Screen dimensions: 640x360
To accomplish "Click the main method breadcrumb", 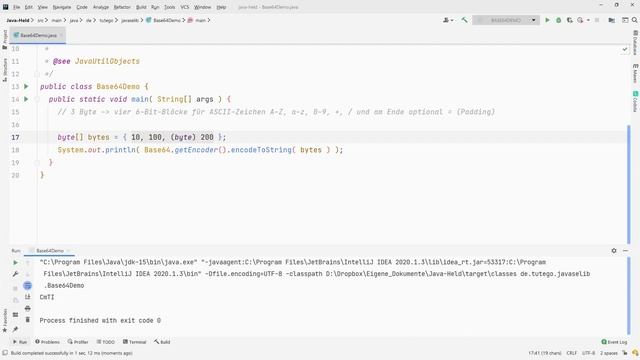I will click(197, 20).
